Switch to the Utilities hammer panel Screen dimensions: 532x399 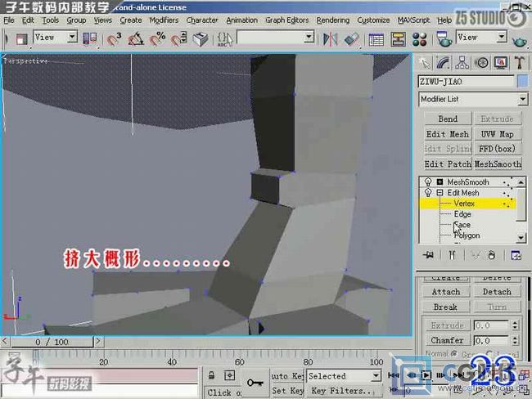[517, 63]
